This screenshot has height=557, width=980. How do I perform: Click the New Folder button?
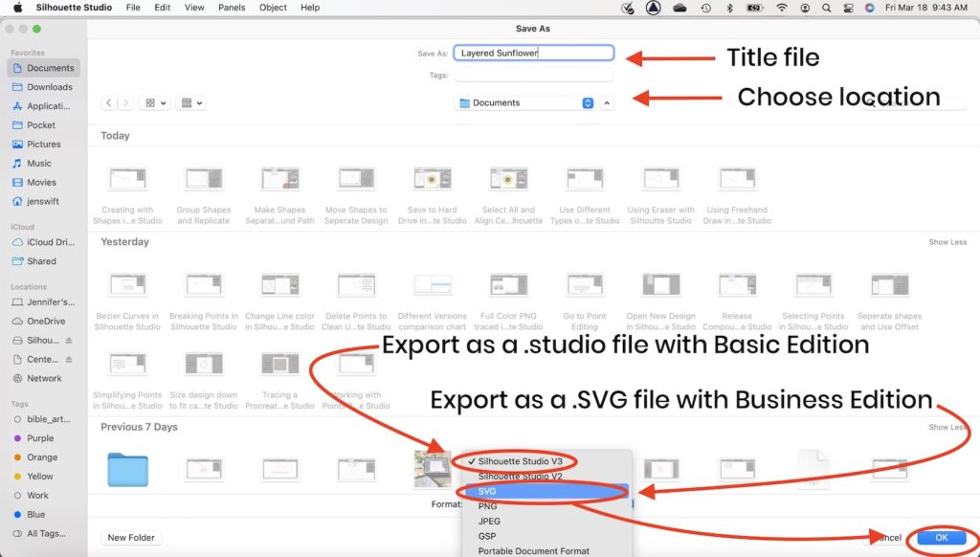click(130, 538)
